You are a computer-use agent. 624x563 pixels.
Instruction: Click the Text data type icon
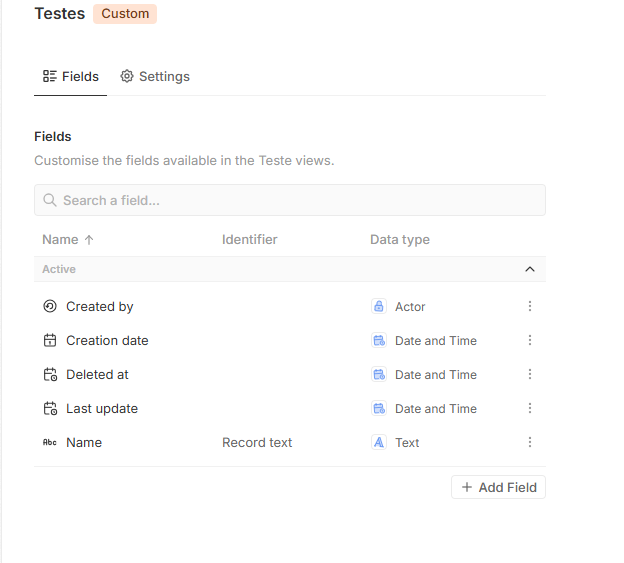(379, 443)
